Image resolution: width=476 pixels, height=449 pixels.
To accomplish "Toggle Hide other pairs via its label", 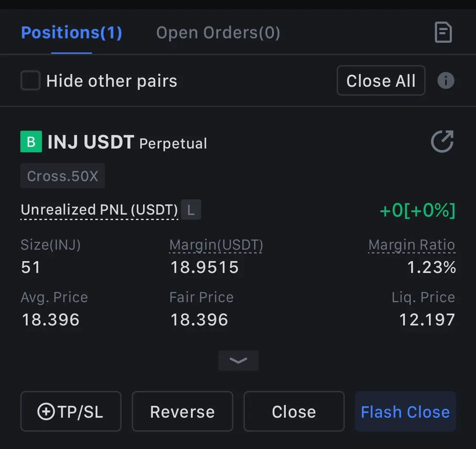I will [x=112, y=81].
